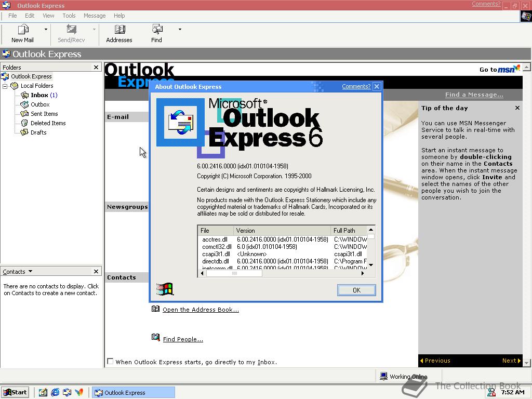Open the Contacts dropdown menu
Screen dimensions: 532x399
click(x=17, y=271)
